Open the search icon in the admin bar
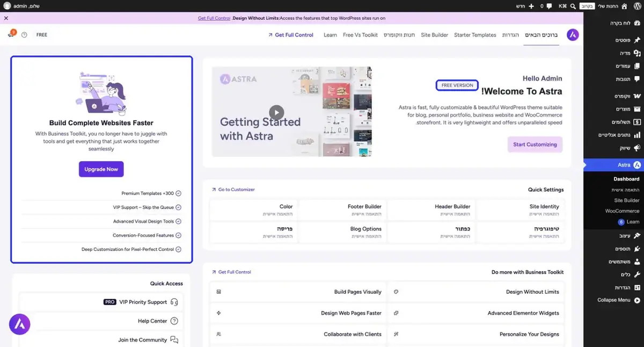 pos(573,6)
